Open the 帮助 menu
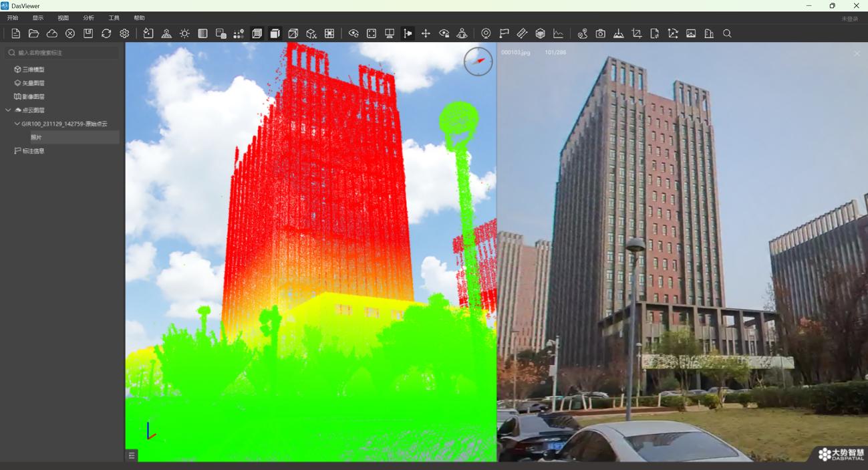Screen dimensions: 868x470 click(x=139, y=18)
